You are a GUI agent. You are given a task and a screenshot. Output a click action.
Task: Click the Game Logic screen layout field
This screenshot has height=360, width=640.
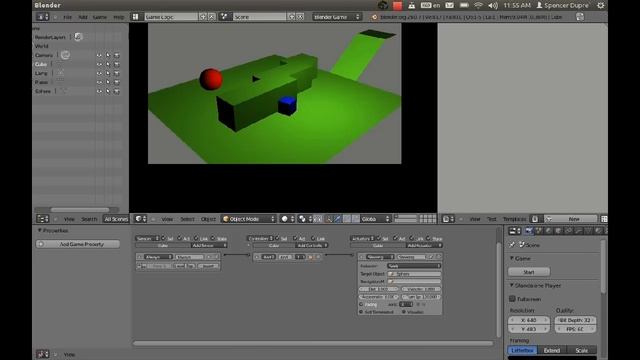click(x=171, y=17)
